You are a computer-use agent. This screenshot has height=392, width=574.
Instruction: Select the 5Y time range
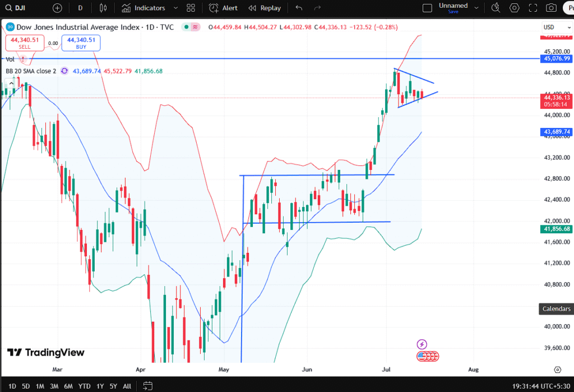[113, 386]
